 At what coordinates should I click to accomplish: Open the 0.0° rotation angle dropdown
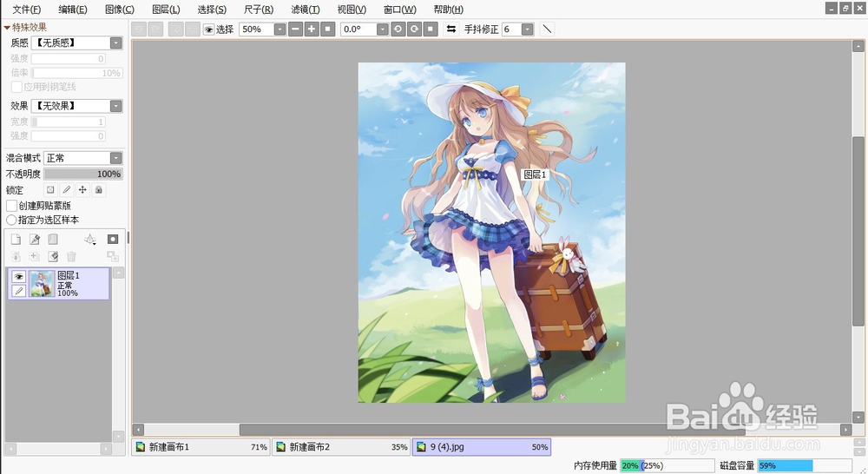tap(382, 29)
